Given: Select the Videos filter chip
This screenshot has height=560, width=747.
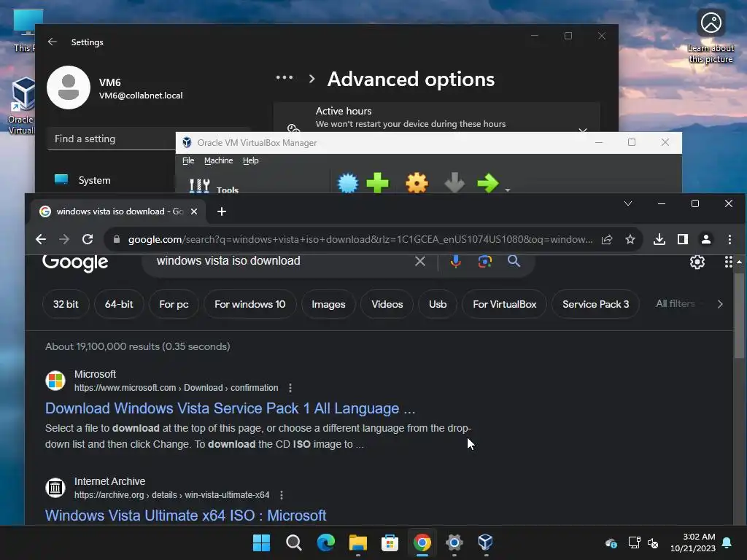Looking at the screenshot, I should [387, 304].
